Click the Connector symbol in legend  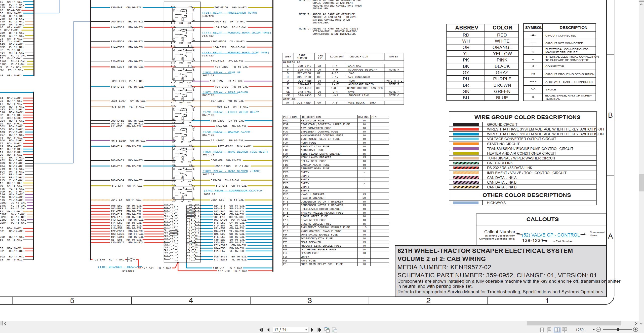533,66
